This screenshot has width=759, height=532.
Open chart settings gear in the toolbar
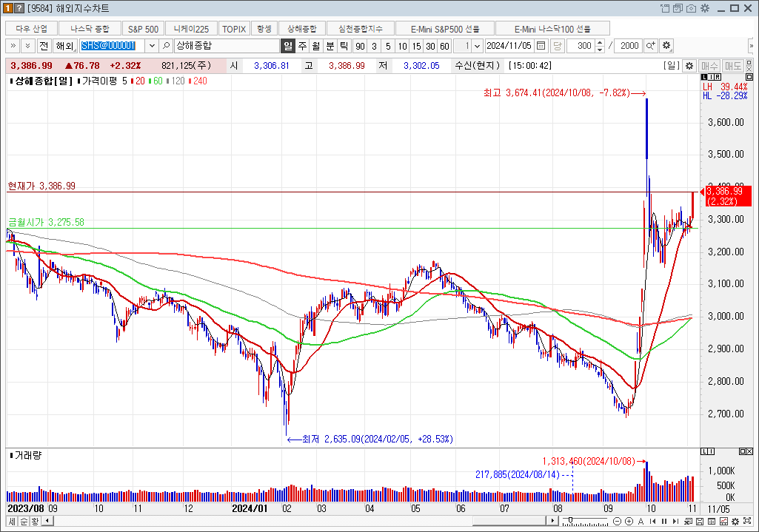pos(666,46)
